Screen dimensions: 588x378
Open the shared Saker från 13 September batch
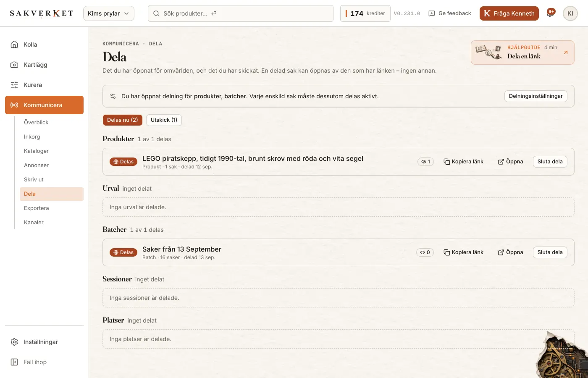pyautogui.click(x=510, y=252)
